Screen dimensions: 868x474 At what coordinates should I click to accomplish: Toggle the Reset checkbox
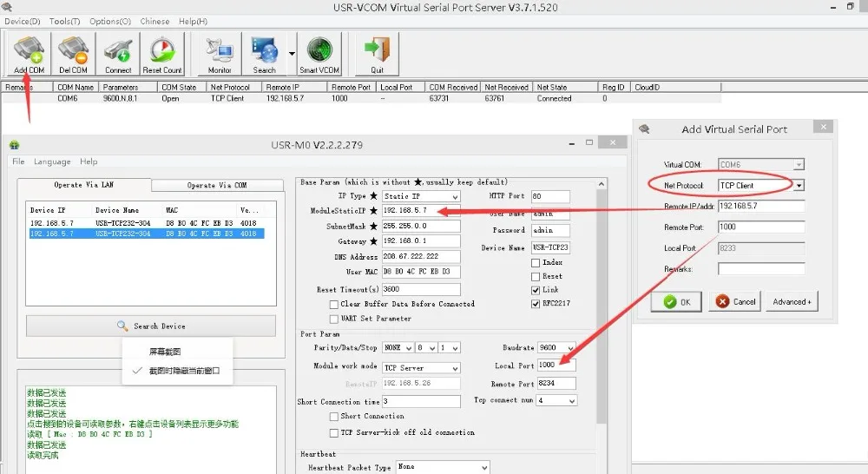[x=536, y=276]
